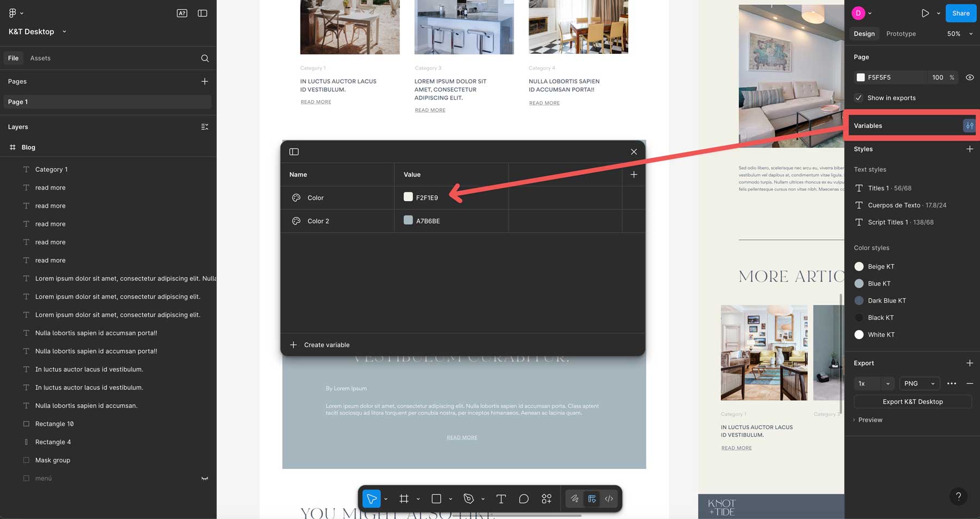
Task: Select the Rectangle tool
Action: [x=436, y=498]
